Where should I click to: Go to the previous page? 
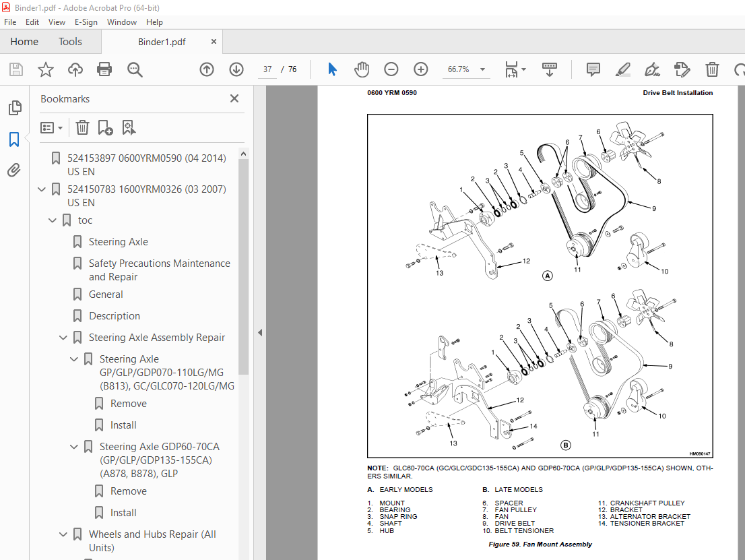[207, 69]
